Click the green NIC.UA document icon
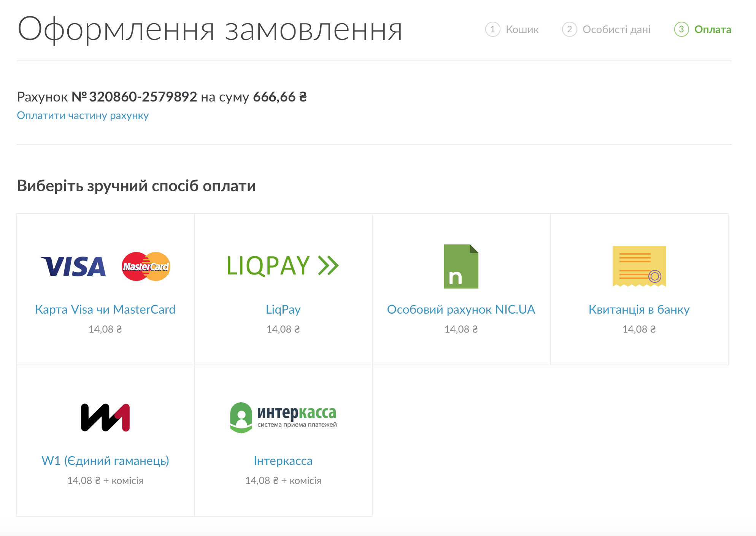 461,266
